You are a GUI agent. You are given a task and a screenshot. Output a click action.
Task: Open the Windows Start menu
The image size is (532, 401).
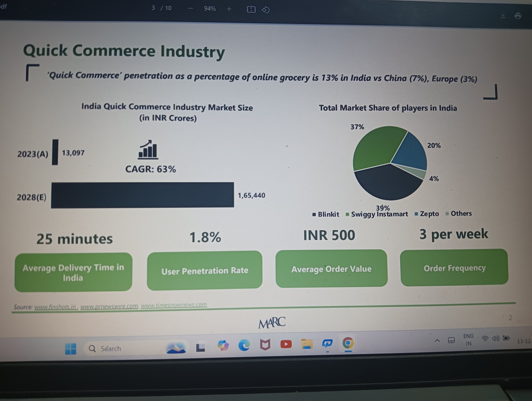tap(70, 349)
